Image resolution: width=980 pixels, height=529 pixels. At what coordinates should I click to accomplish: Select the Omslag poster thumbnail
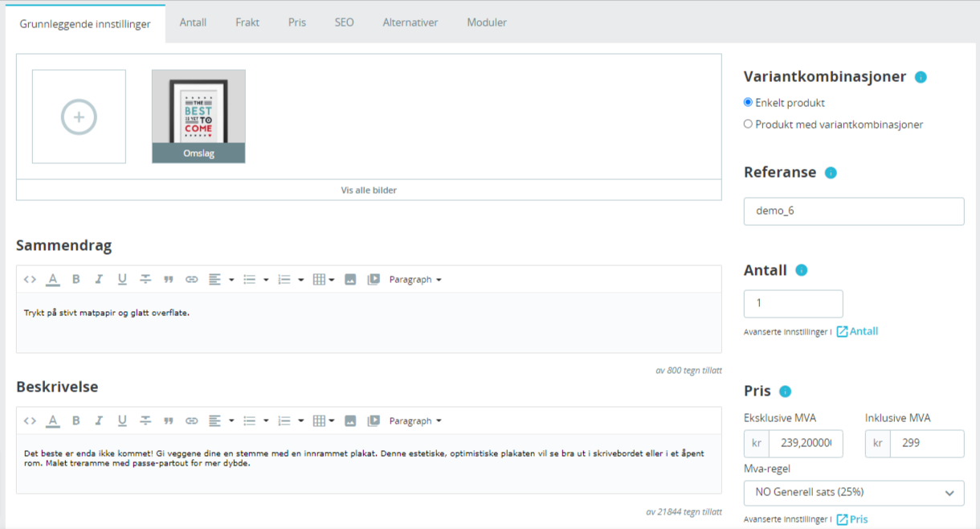click(x=198, y=117)
